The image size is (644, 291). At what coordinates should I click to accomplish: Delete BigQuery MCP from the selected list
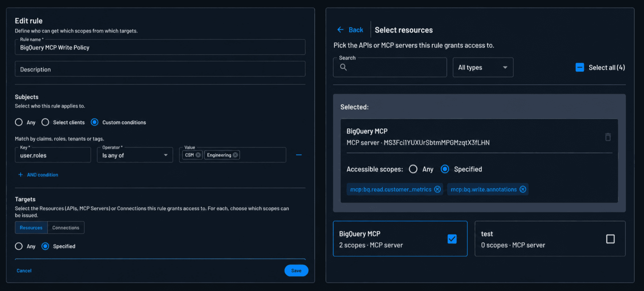click(x=608, y=137)
